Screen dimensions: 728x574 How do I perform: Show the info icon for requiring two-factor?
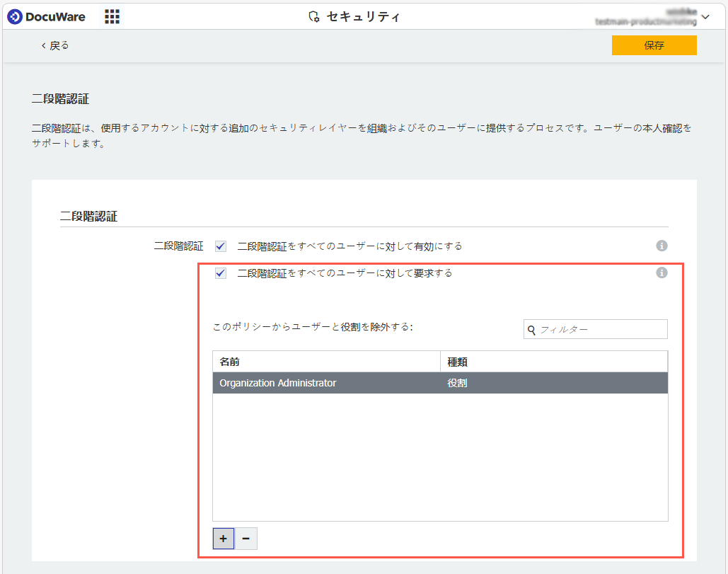point(661,272)
